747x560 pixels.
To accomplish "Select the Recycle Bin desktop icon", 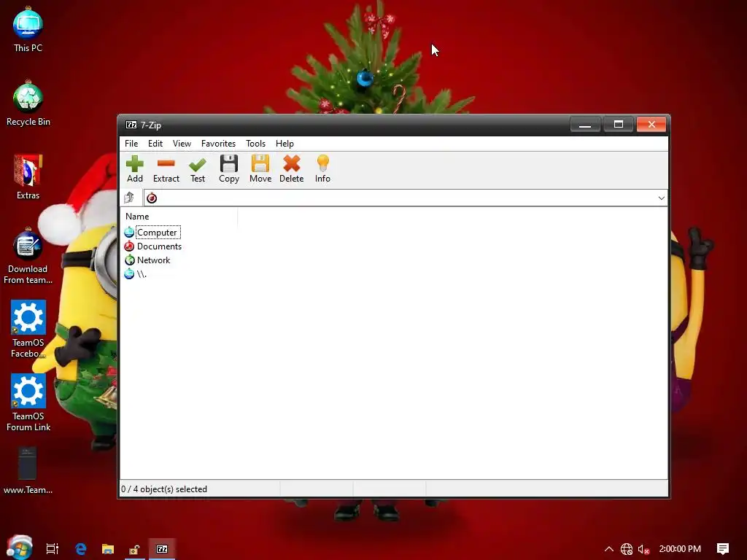I will point(28,103).
